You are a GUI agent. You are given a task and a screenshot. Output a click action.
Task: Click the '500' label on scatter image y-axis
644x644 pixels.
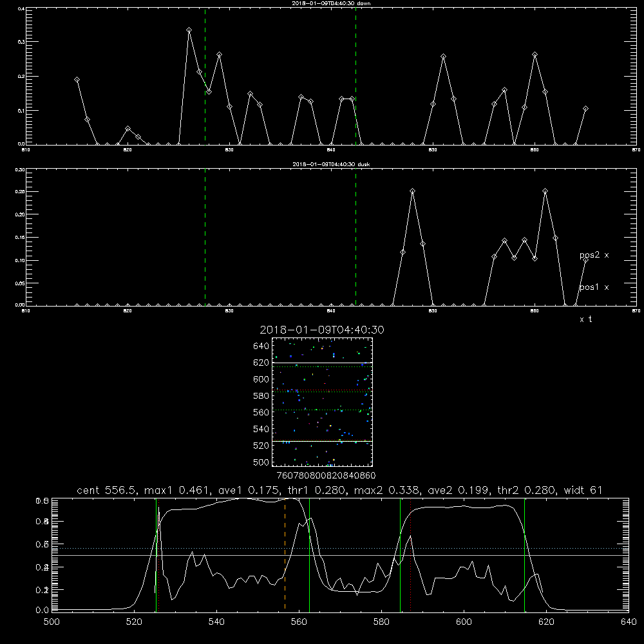tap(261, 462)
